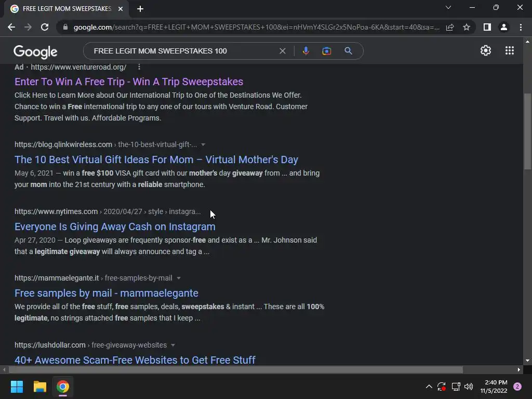Click the vertical scrollbar thumb
The image size is (532, 399).
pyautogui.click(x=527, y=131)
